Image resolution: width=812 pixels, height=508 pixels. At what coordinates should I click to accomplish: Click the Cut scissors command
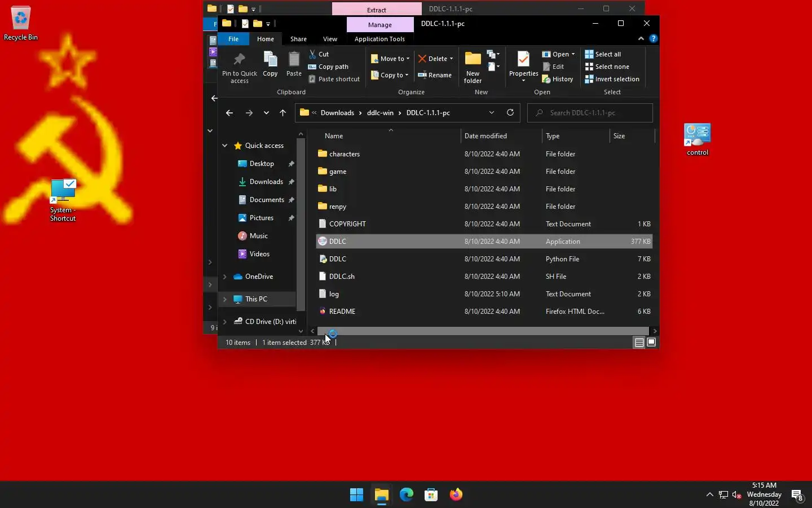(x=319, y=54)
